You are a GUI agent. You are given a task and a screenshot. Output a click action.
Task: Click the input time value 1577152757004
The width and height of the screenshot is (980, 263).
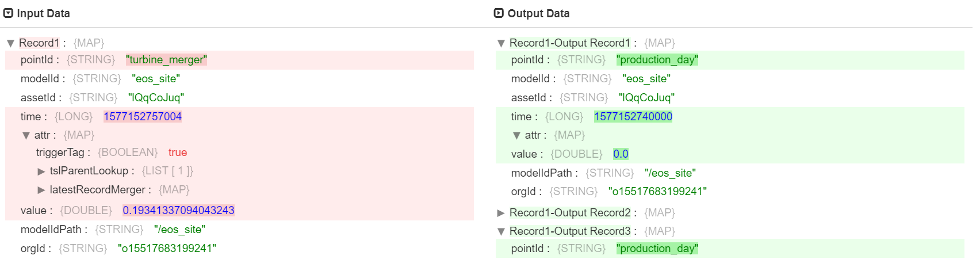coord(143,117)
